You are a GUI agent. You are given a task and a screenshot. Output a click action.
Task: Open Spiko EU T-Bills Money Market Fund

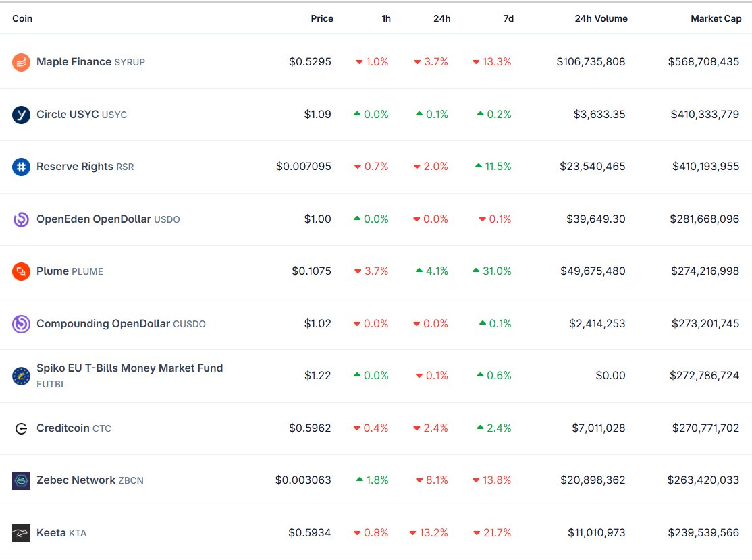point(130,375)
